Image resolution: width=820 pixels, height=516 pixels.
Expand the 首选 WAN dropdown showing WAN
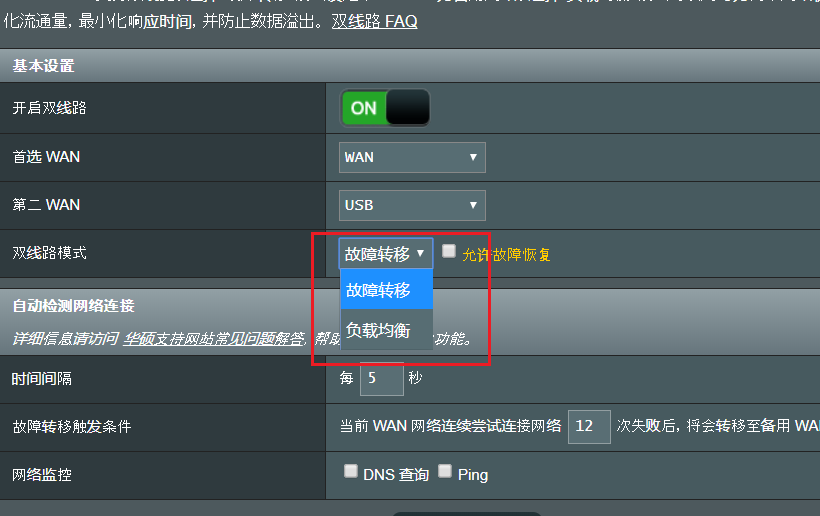[x=412, y=157]
